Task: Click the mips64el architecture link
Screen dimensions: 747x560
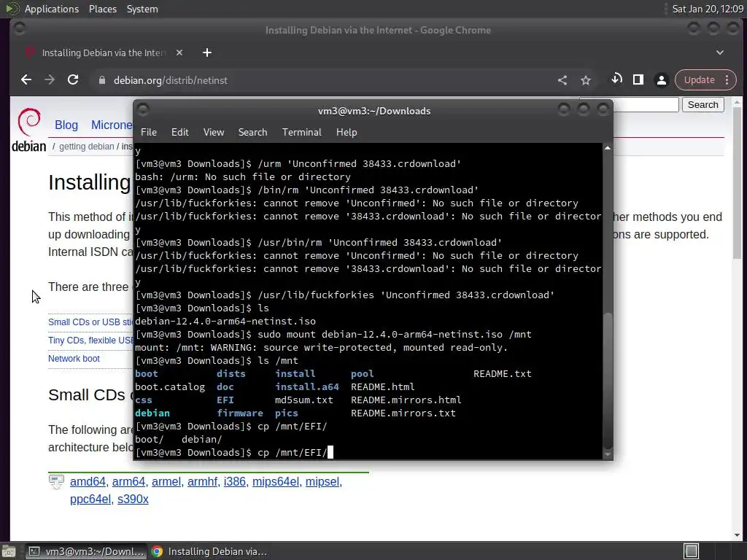Action: (276, 481)
